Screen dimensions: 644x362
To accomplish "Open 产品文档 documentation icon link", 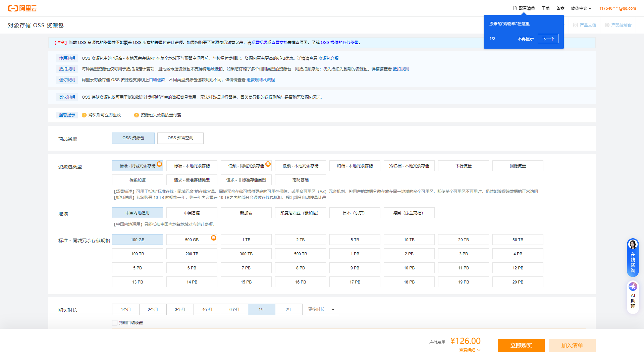I will click(575, 25).
